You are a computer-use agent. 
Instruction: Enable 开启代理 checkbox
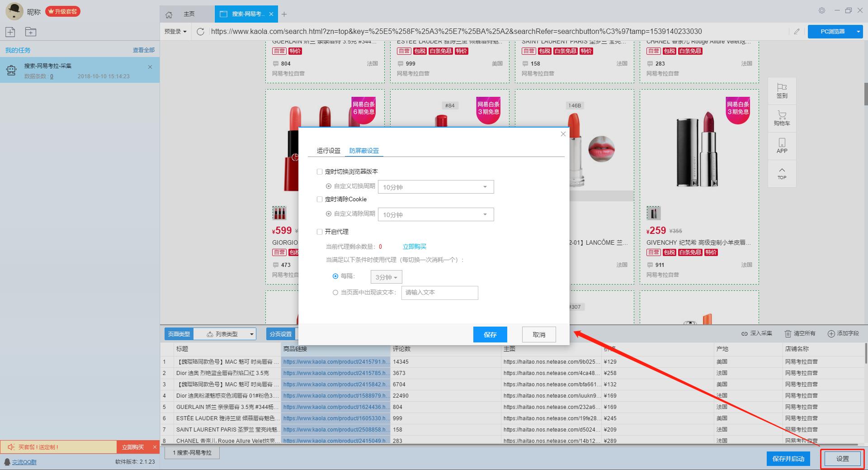(x=320, y=232)
